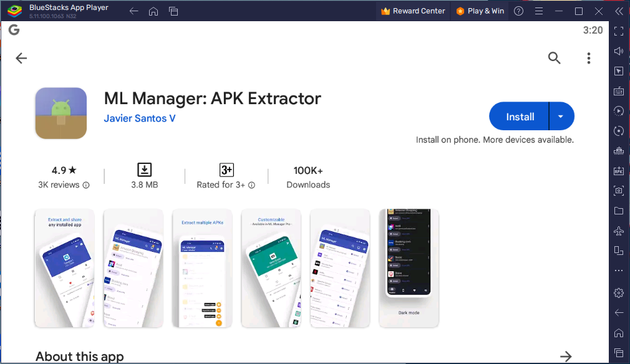The height and width of the screenshot is (364, 630).
Task: Search the Play Store
Action: click(554, 58)
